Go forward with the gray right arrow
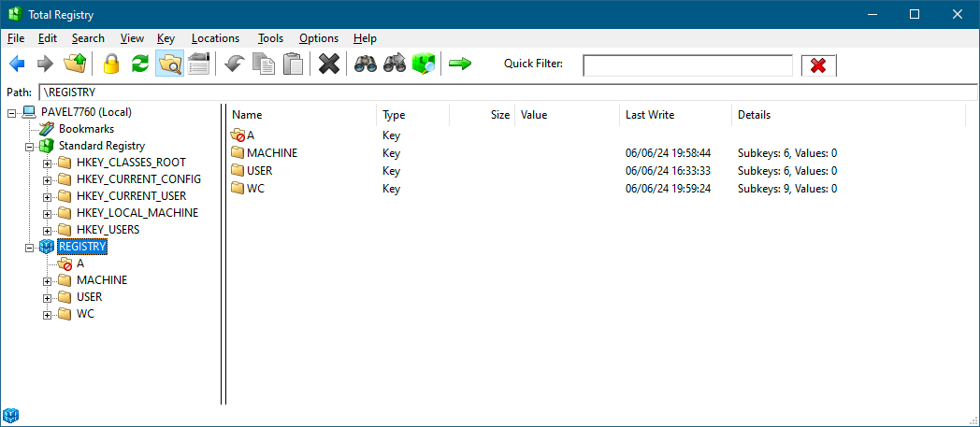This screenshot has width=980, height=427. 46,63
